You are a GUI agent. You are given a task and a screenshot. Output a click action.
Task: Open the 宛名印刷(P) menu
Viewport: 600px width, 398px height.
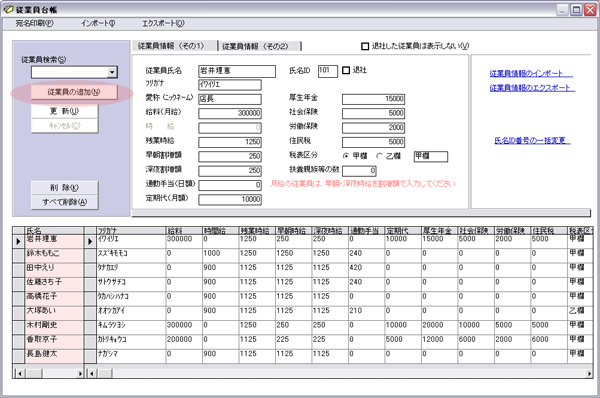34,23
